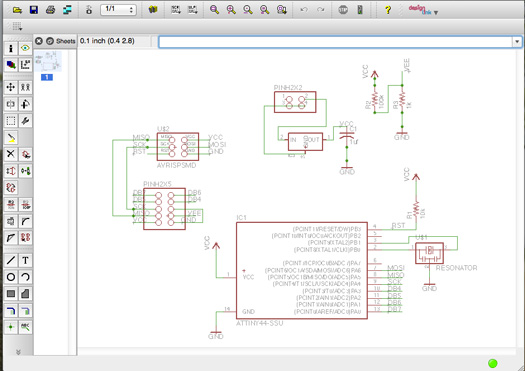The image size is (525, 371).
Task: Select the Rectangle tool
Action: pos(11,294)
